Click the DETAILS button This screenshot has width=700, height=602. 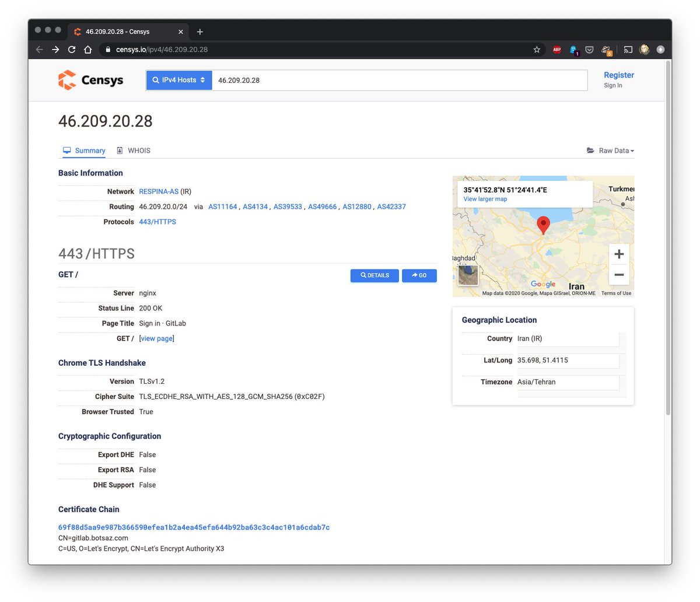[x=374, y=275]
